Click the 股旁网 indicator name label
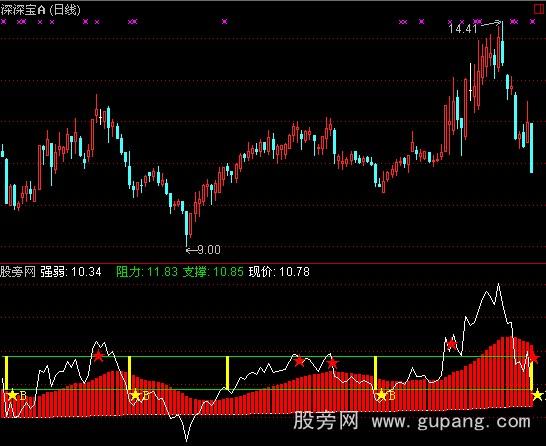Viewport: 546px width, 446px height. 18,272
